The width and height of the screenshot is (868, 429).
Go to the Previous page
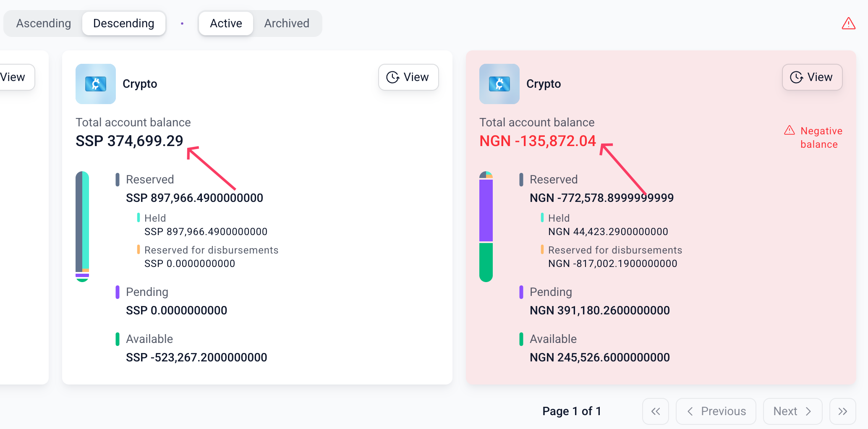716,411
